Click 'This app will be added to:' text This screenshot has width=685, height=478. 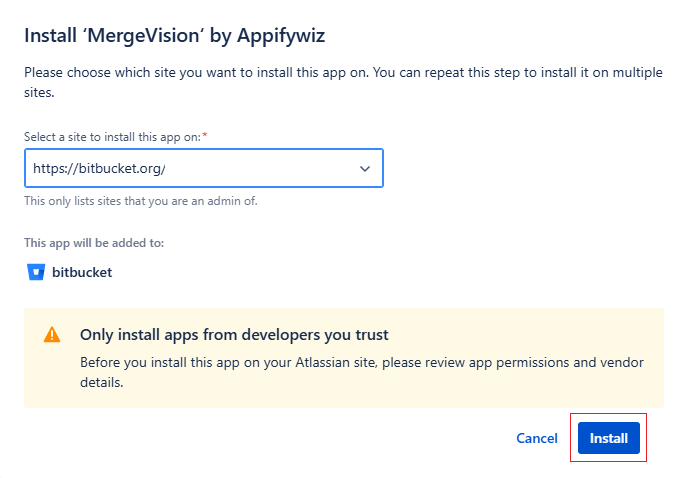point(94,243)
